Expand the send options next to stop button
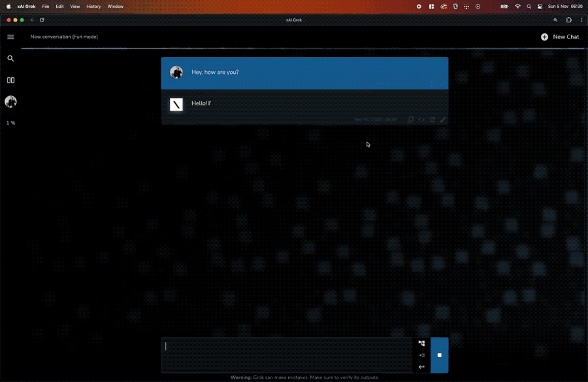Image resolution: width=588 pixels, height=382 pixels. pos(421,355)
